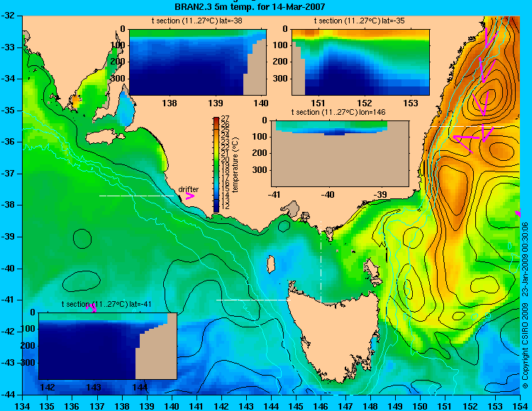Viewport: 532px width, 411px height.
Task: Click the '148' longitude label on bottom axis
Action: (x=370, y=406)
